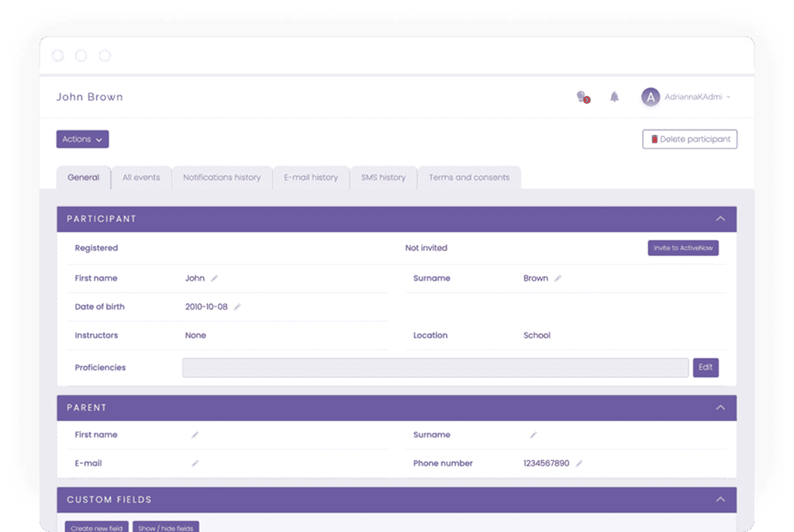Open the Actions dropdown
Screen dimensions: 794x532
pyautogui.click(x=82, y=140)
